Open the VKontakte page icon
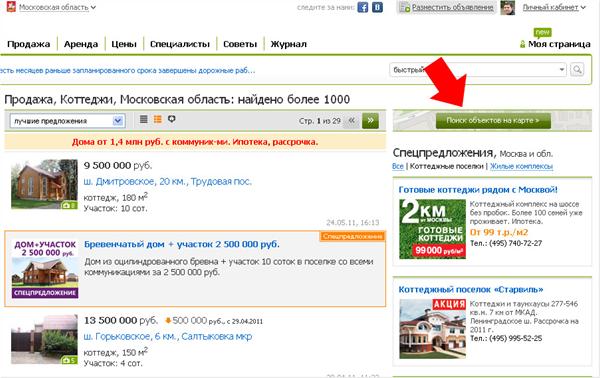 pyautogui.click(x=377, y=7)
